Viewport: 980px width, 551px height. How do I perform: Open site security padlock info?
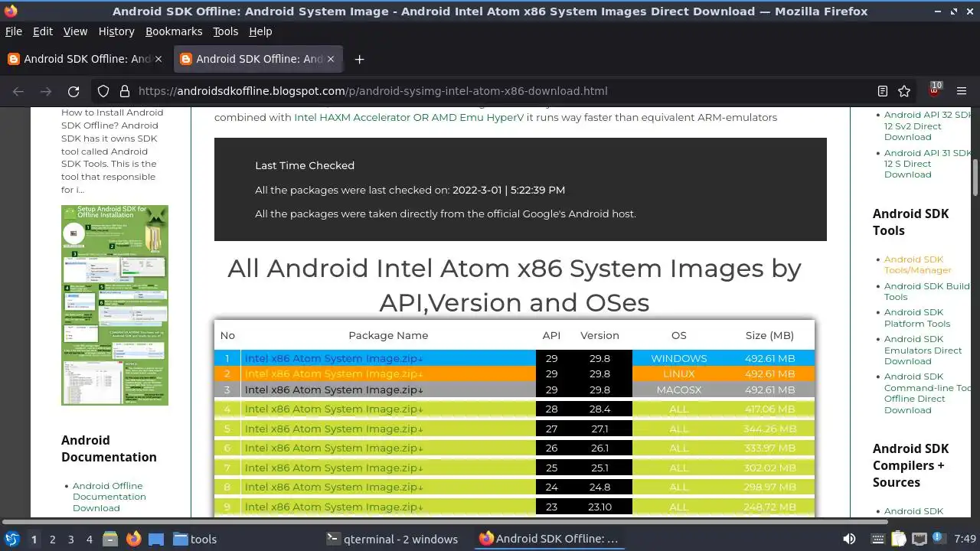pyautogui.click(x=124, y=91)
